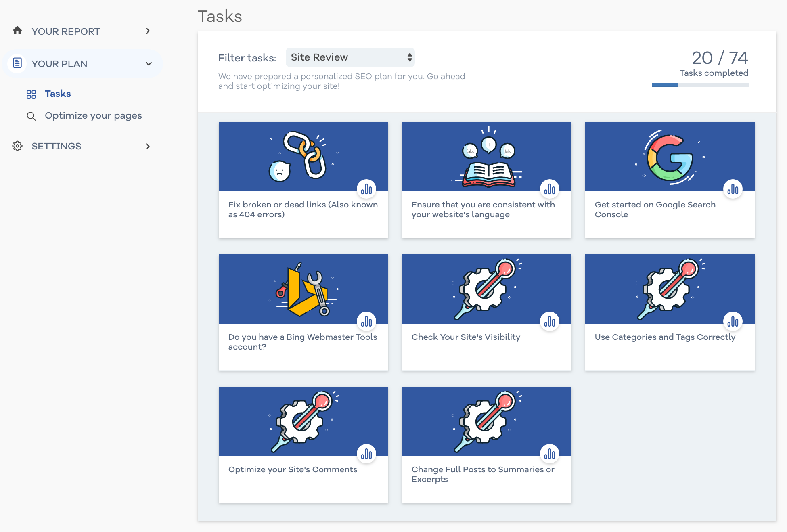The height and width of the screenshot is (532, 787).
Task: Open Use Categories and Tags Correctly task
Action: point(665,337)
